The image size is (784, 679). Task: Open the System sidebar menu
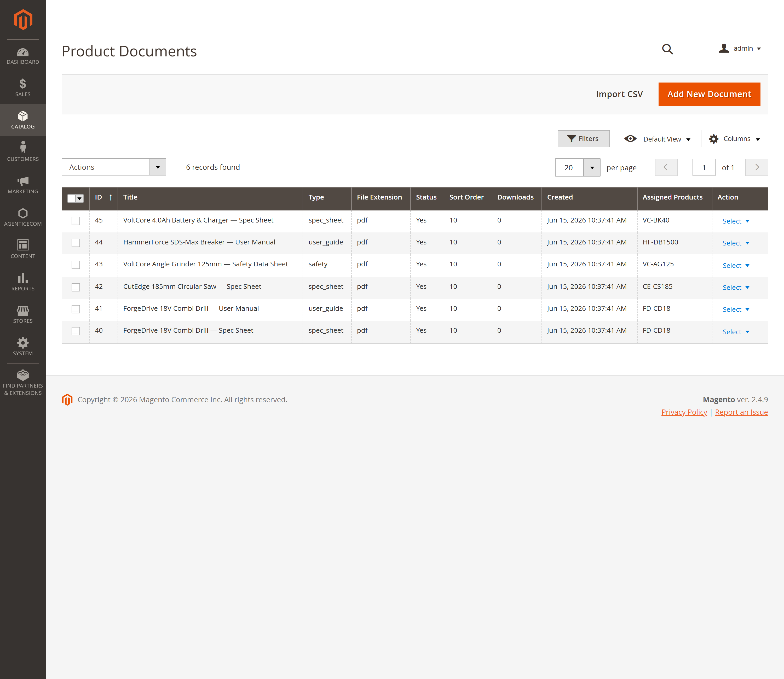pos(23,346)
